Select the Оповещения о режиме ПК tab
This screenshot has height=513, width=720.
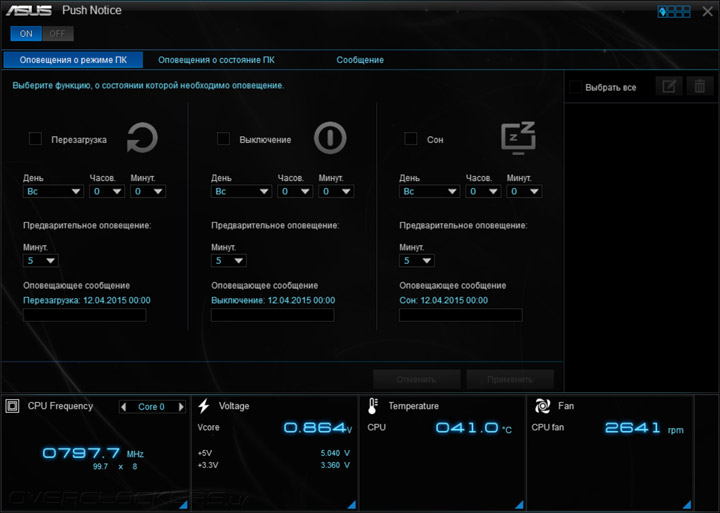pos(73,60)
